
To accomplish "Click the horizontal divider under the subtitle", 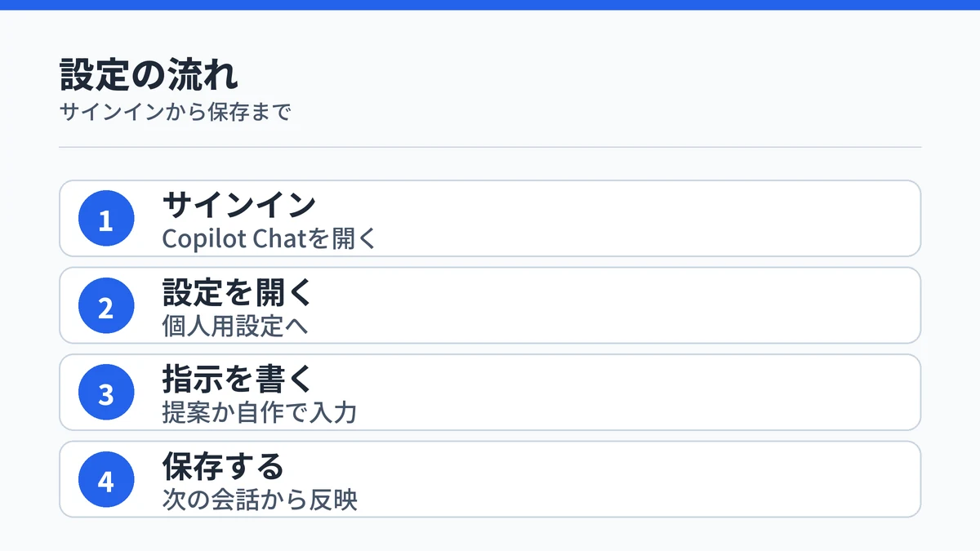I will coord(490,147).
